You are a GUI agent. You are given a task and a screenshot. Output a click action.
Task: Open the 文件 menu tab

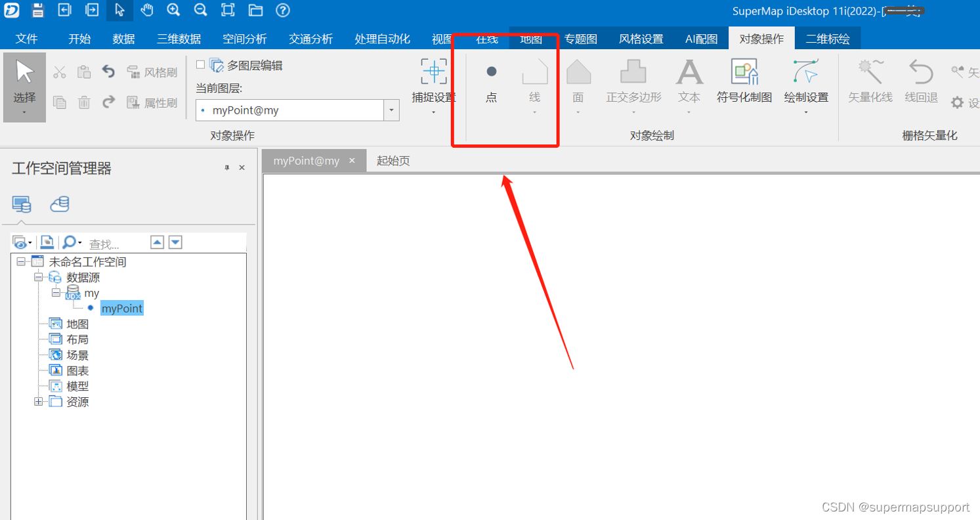click(x=26, y=39)
